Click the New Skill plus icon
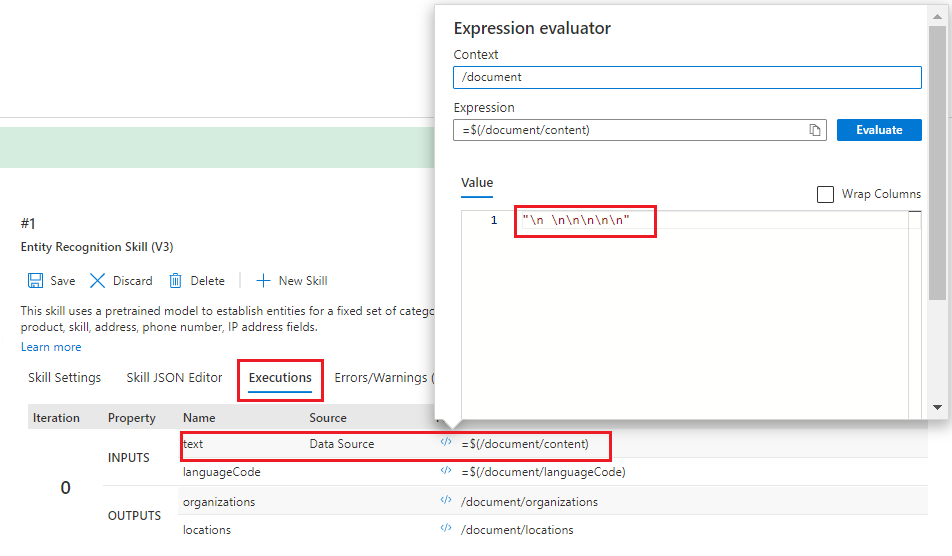The width and height of the screenshot is (952, 556). 264,281
